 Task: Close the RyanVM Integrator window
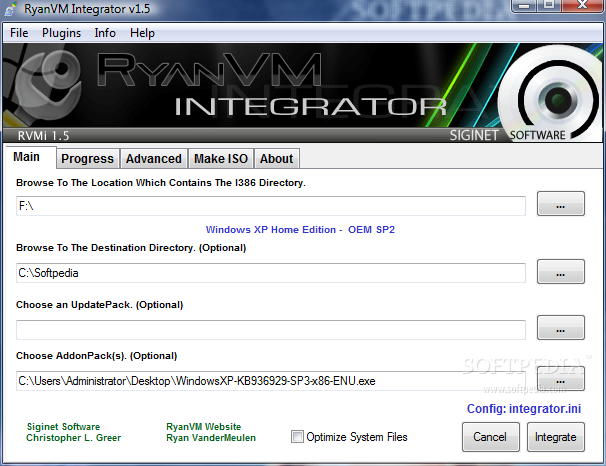click(582, 5)
